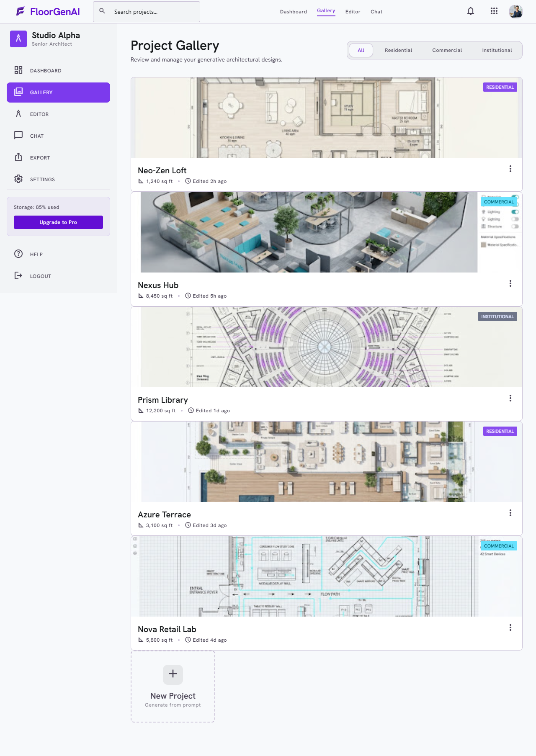Click the Storage: 85% used text
The width and height of the screenshot is (536, 756).
coord(36,207)
